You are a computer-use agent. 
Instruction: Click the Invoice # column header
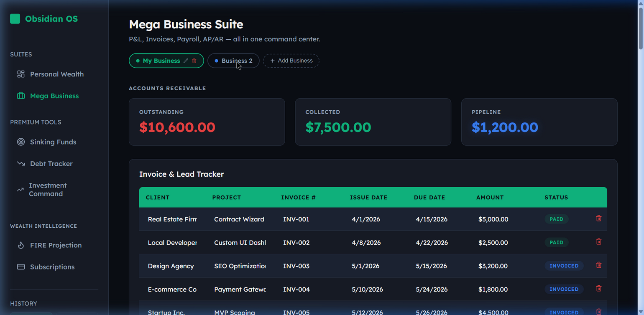(x=298, y=197)
